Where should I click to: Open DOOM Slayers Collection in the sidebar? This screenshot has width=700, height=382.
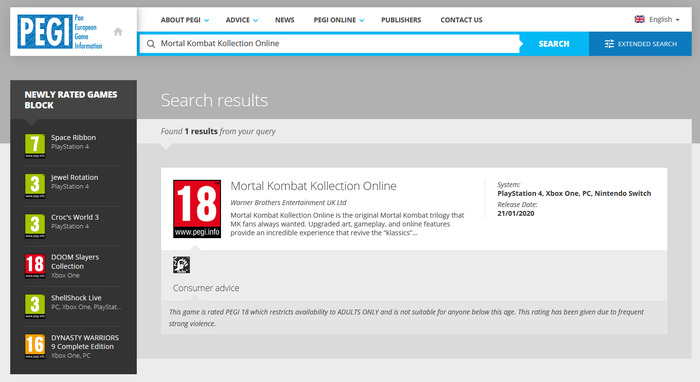[x=75, y=262]
